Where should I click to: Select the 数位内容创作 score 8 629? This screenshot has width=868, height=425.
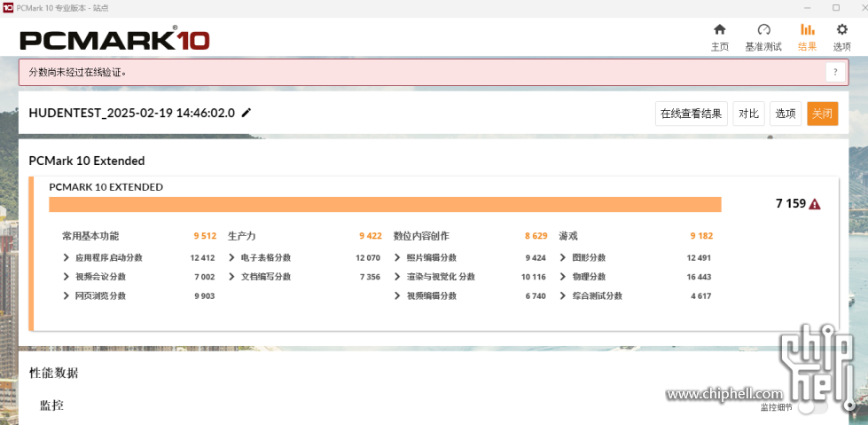[536, 236]
